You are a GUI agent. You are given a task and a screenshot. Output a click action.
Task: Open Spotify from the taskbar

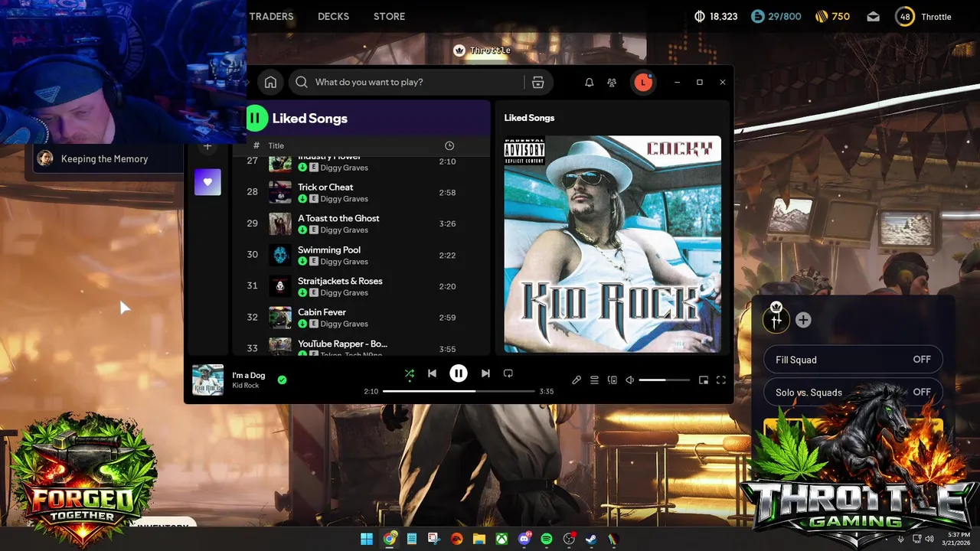coord(547,539)
